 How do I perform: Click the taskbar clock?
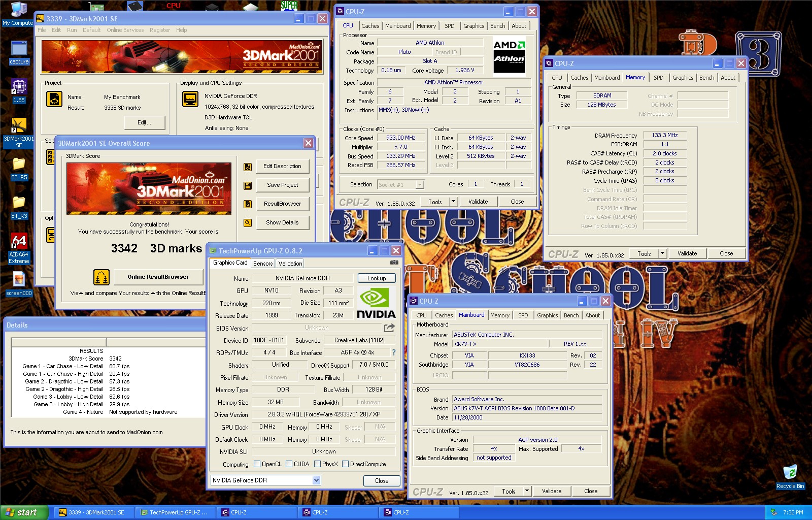(x=793, y=512)
